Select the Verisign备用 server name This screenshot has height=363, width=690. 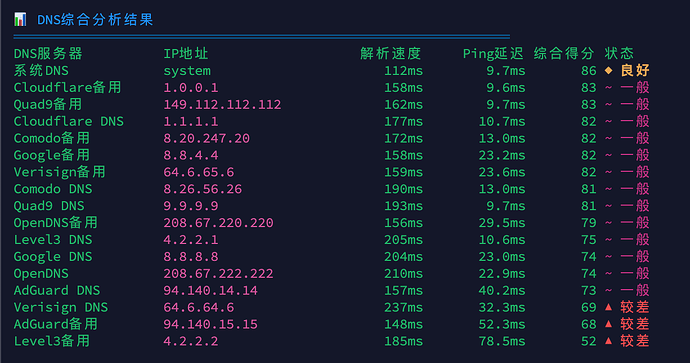(60, 172)
